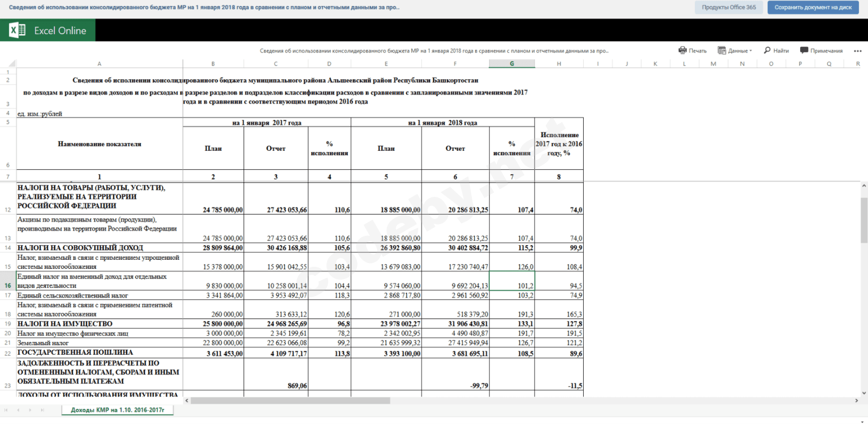This screenshot has height=424, width=868.
Task: Open the Comments (Примечания) speech bubble
Action: pyautogui.click(x=804, y=50)
